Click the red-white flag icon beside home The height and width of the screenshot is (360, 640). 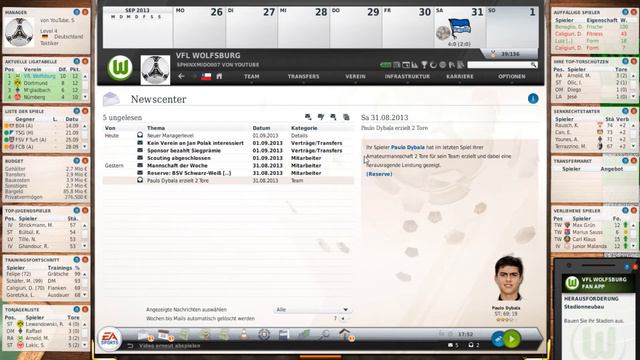click(x=206, y=76)
